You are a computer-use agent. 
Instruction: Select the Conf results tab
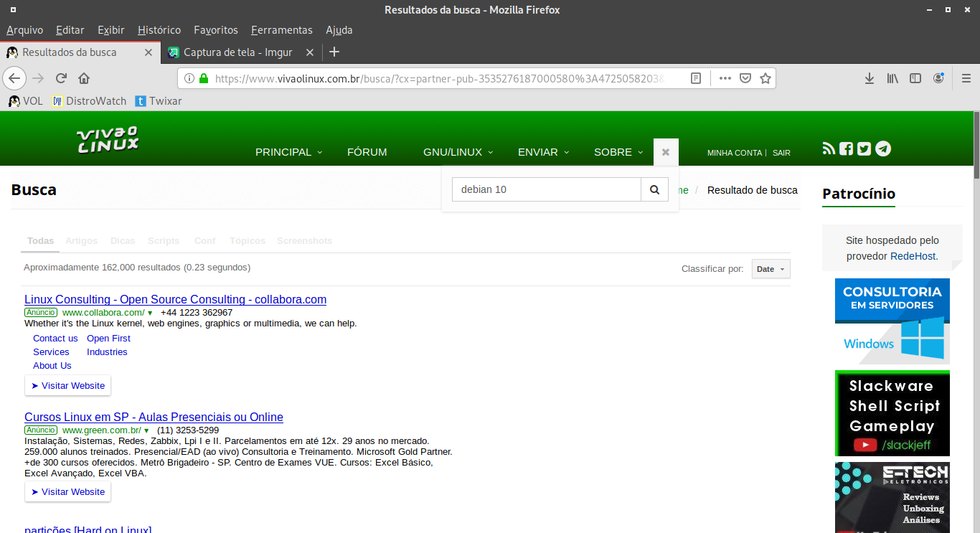205,241
